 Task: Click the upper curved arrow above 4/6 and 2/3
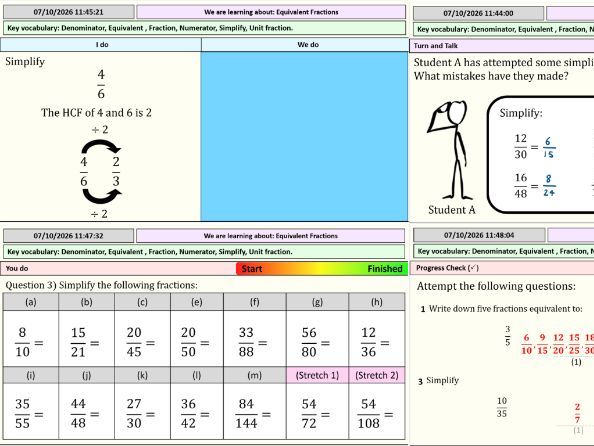[x=101, y=147]
